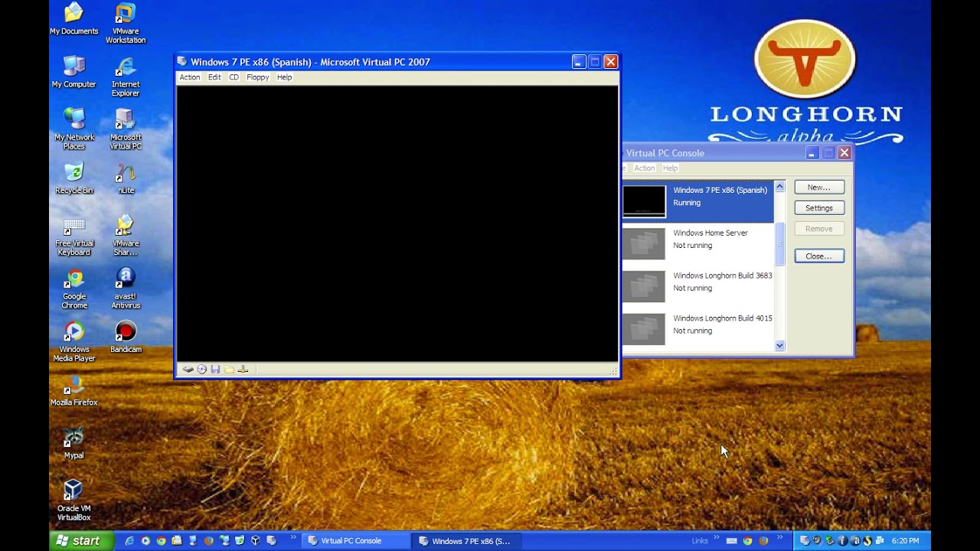Select the Bandicam desktop icon
The image size is (980, 551).
126,337
